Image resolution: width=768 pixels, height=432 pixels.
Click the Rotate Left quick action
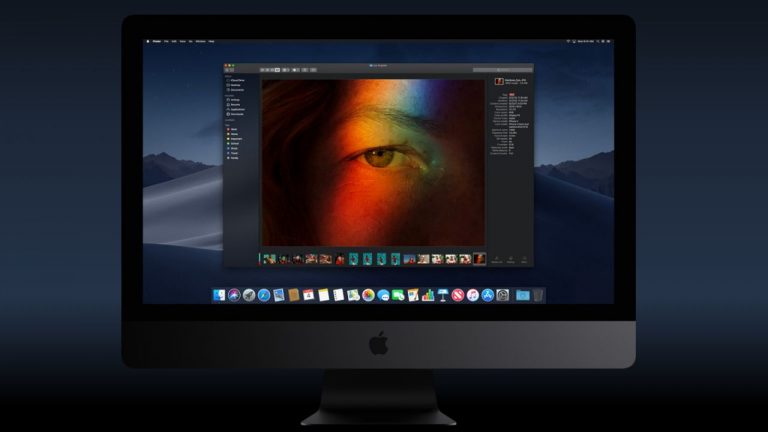(x=497, y=259)
